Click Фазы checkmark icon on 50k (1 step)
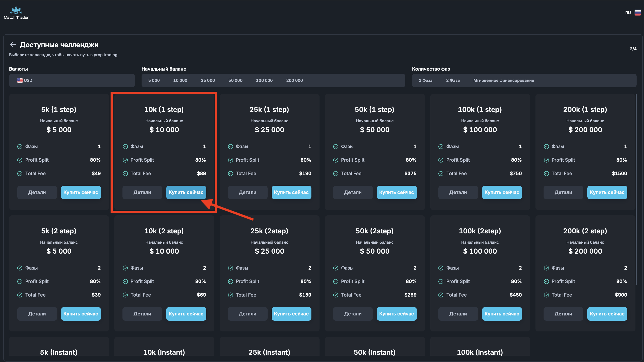This screenshot has height=362, width=644. (335, 147)
